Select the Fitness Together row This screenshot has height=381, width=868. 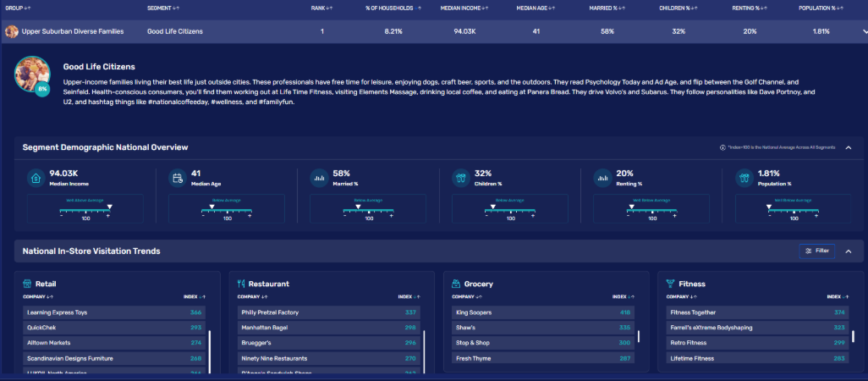click(x=757, y=312)
